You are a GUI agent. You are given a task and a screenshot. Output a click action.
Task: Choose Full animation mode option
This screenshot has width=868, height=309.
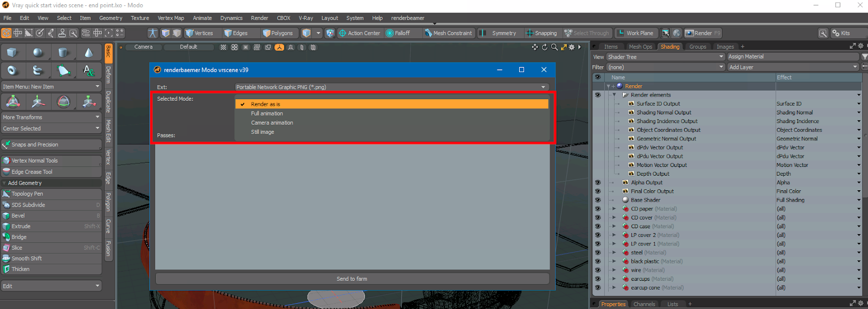pos(392,113)
